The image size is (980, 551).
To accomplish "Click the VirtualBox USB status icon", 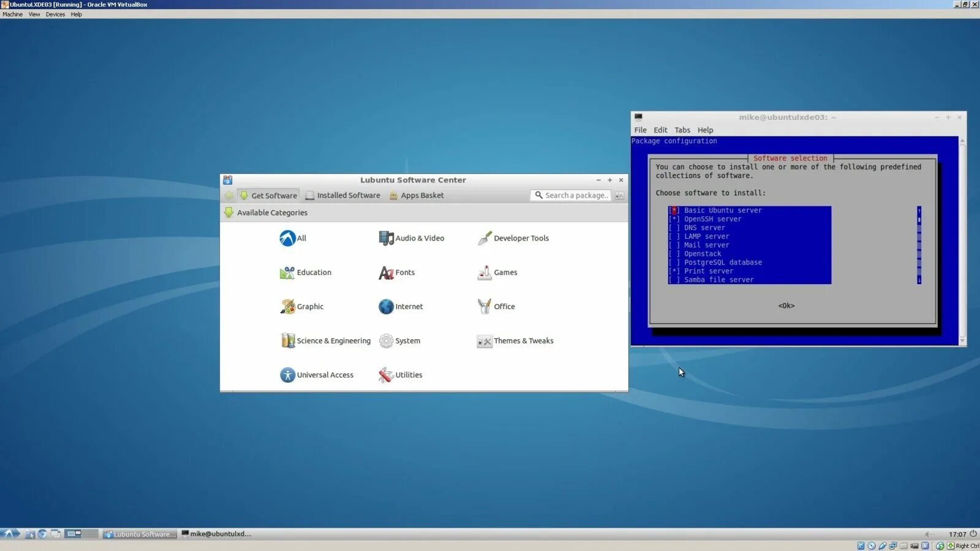I will coord(883,545).
